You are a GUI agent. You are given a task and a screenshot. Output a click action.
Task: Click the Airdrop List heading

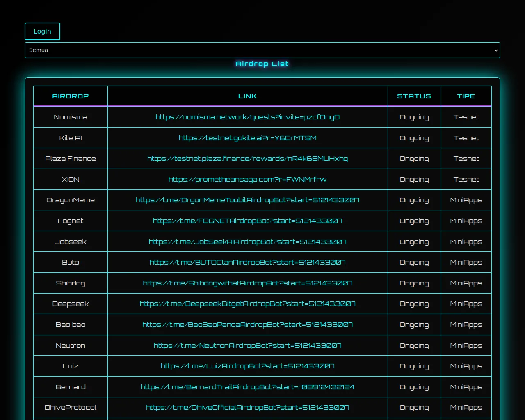[262, 64]
